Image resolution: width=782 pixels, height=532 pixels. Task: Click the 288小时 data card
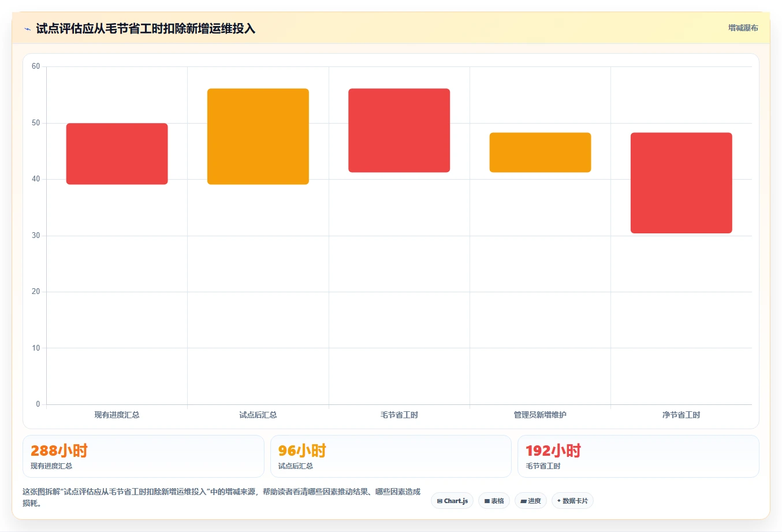[143, 456]
